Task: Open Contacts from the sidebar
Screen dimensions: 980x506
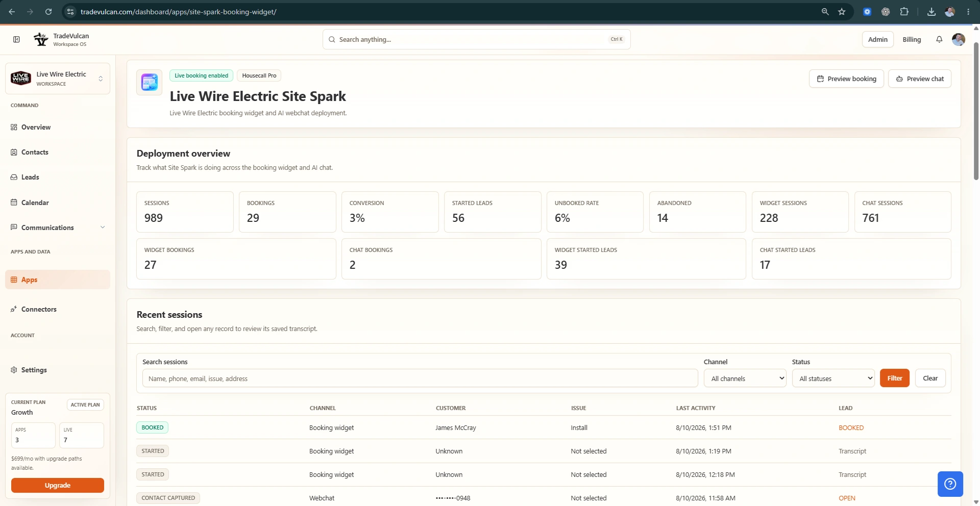Action: [58, 152]
